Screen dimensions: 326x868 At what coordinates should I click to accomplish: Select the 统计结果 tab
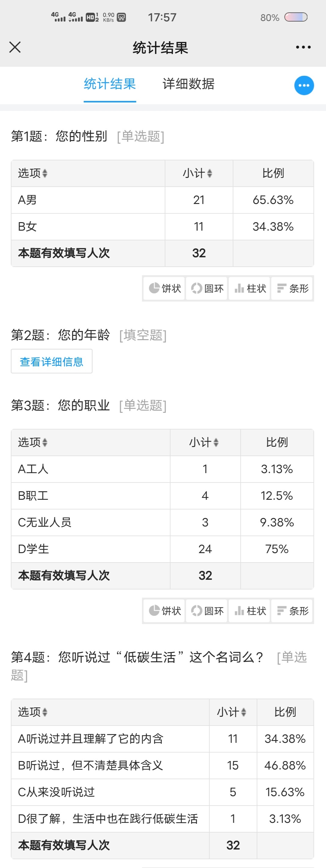click(x=110, y=84)
